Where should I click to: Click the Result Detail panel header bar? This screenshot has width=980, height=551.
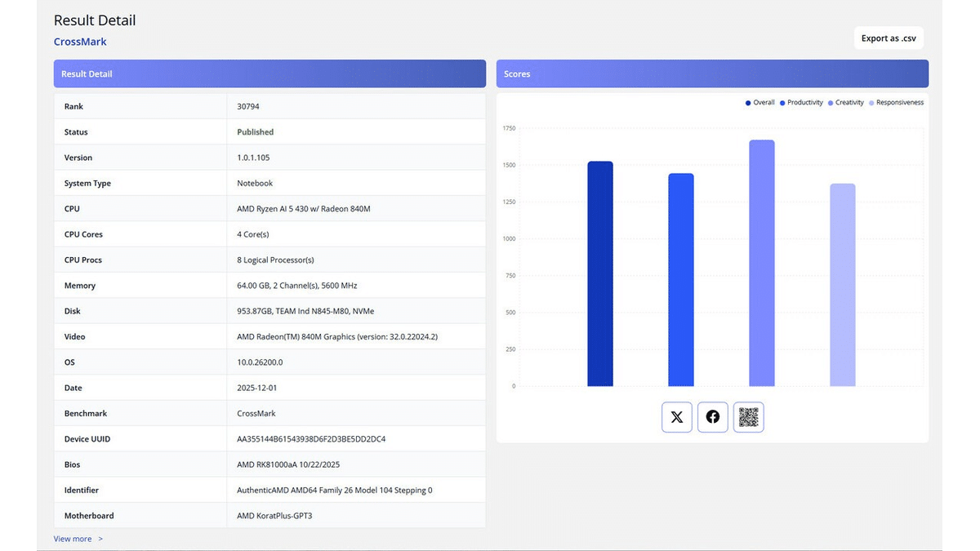click(x=269, y=73)
